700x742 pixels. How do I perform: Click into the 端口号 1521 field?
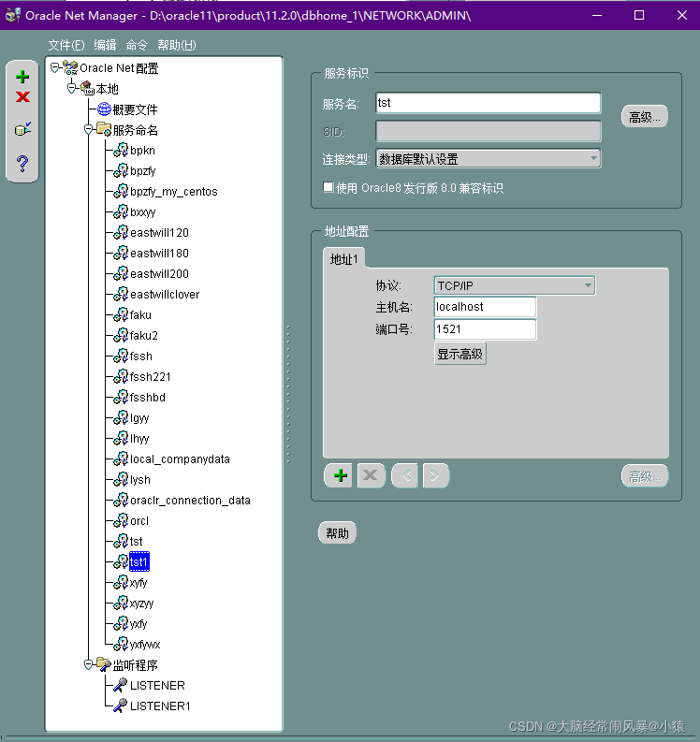click(485, 329)
